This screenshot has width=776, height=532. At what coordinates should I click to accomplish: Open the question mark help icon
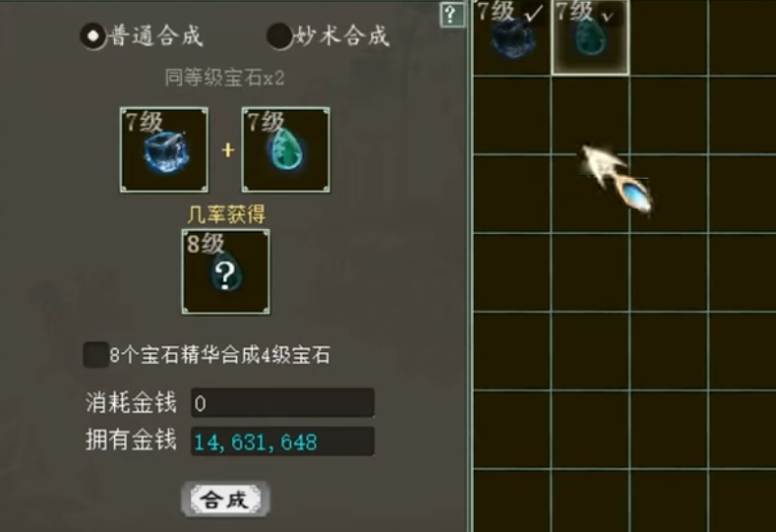pyautogui.click(x=451, y=16)
